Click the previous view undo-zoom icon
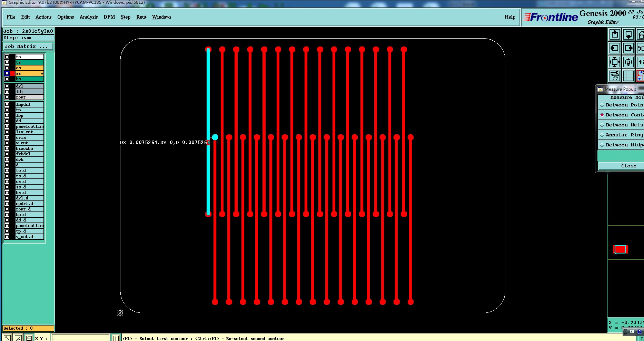The height and width of the screenshot is (341, 644). pos(641,48)
